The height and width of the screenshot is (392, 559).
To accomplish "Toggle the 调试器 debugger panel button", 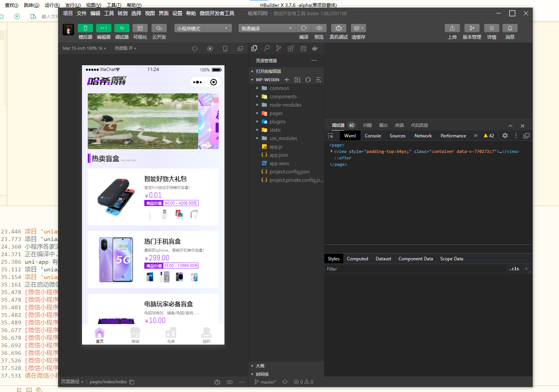I will coord(122,28).
